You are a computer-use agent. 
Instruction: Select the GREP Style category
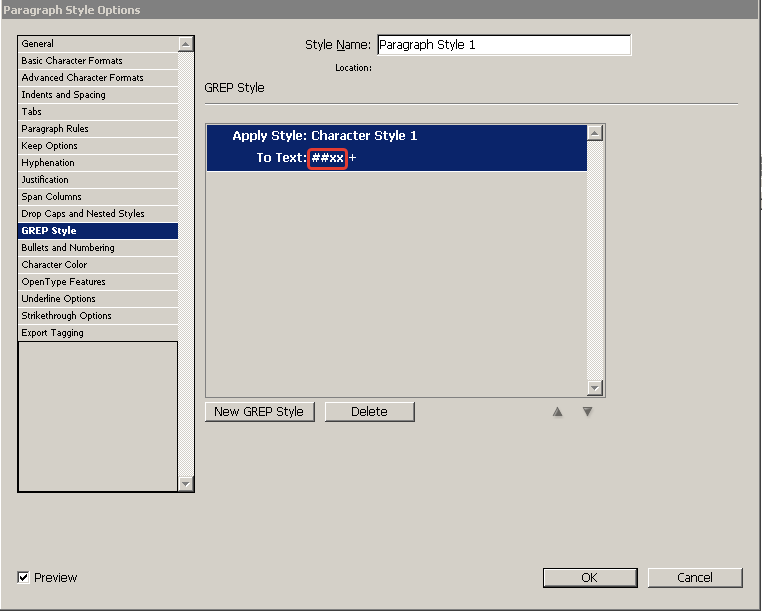pyautogui.click(x=98, y=231)
